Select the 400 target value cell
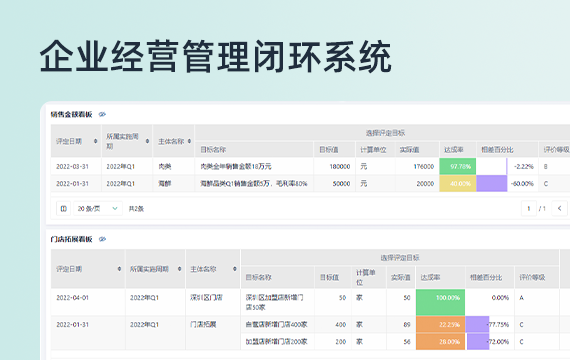This screenshot has height=360, width=570. (x=333, y=324)
